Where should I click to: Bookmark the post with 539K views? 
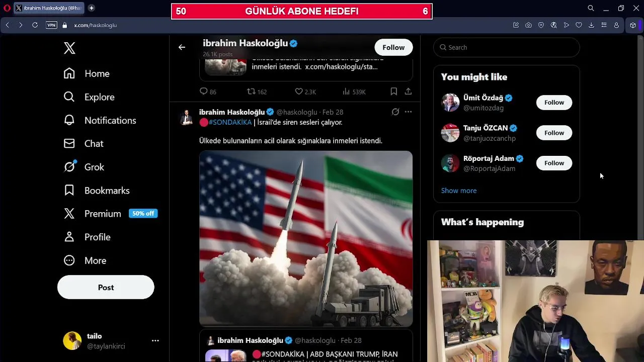pos(394,92)
